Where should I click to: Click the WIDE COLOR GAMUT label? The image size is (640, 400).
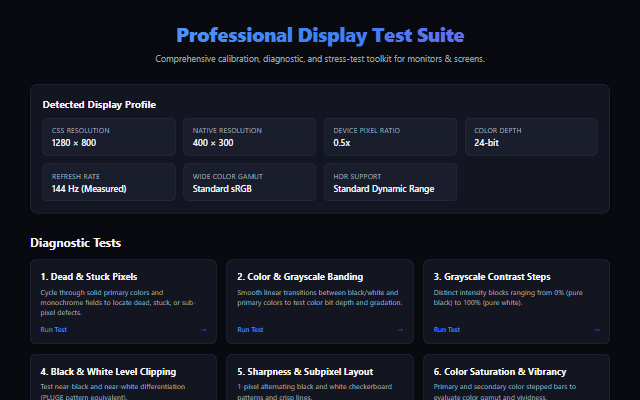click(228, 177)
